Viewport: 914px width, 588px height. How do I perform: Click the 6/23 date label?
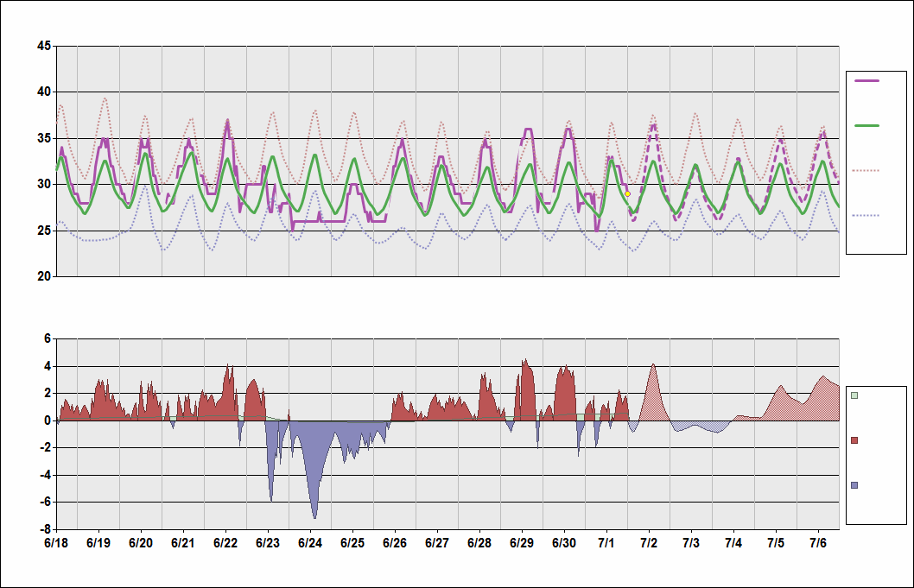click(x=268, y=543)
